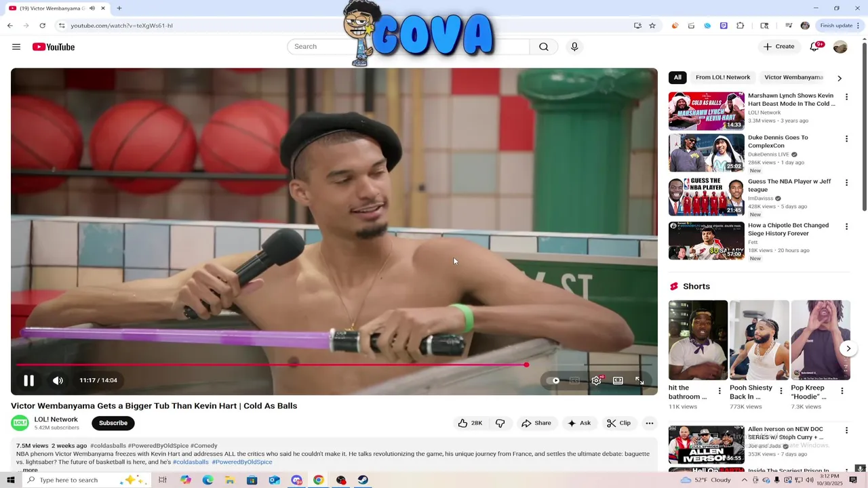Open the Task View taskbar button

click(x=163, y=480)
